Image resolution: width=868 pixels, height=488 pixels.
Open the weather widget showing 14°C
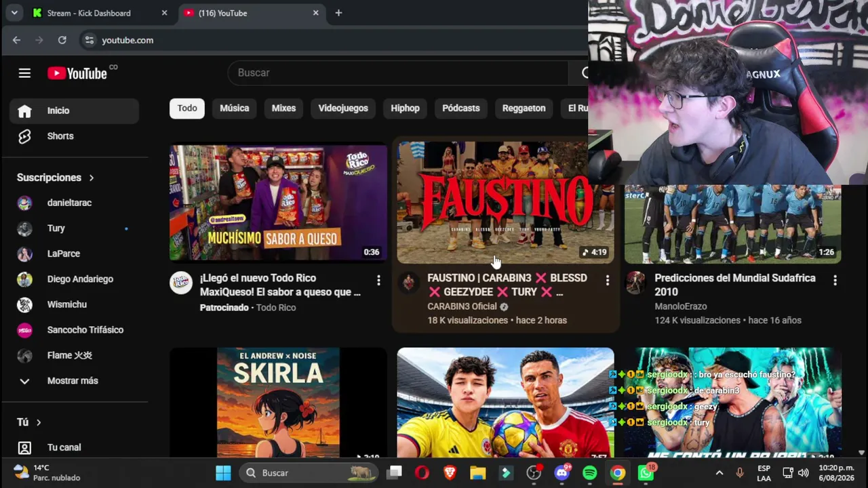point(47,472)
